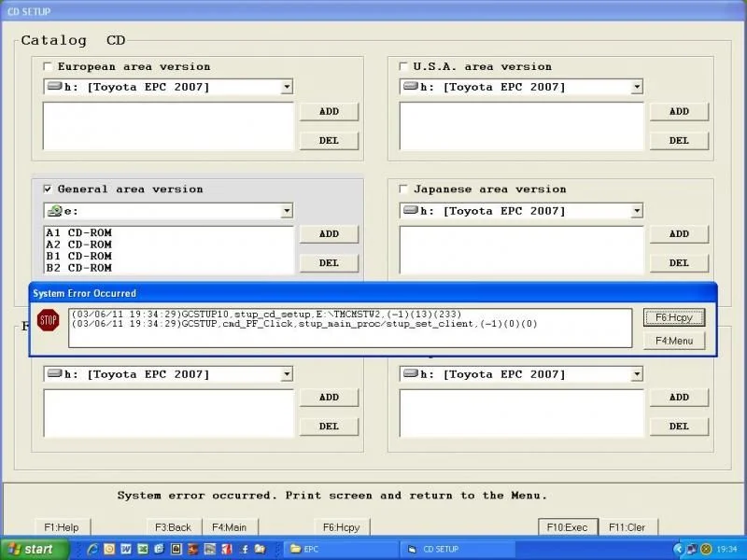Check the Japanese area version box

click(x=403, y=189)
